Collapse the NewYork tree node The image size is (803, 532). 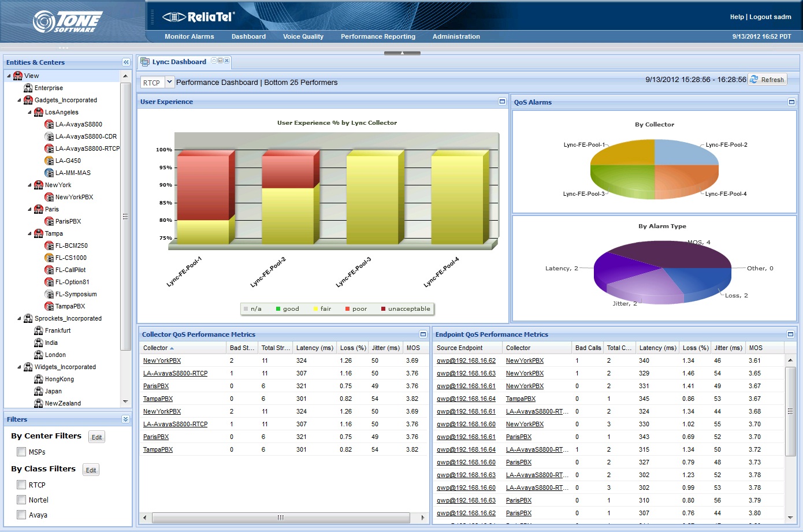29,185
